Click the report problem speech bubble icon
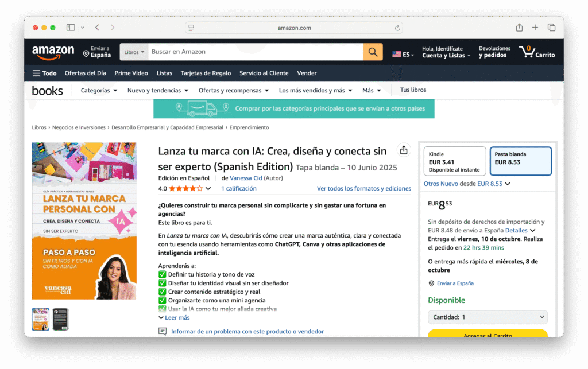This screenshot has width=588, height=369. click(x=163, y=331)
